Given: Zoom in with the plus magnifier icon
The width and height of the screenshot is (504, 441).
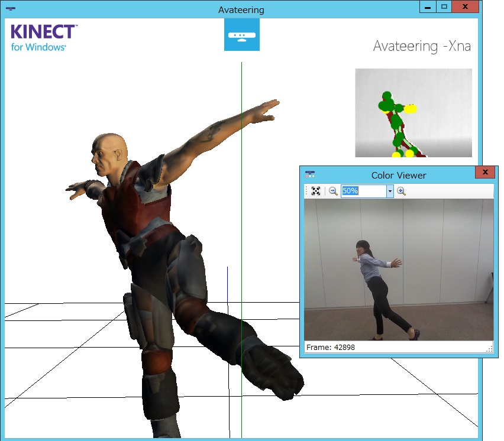Looking at the screenshot, I should pos(401,191).
